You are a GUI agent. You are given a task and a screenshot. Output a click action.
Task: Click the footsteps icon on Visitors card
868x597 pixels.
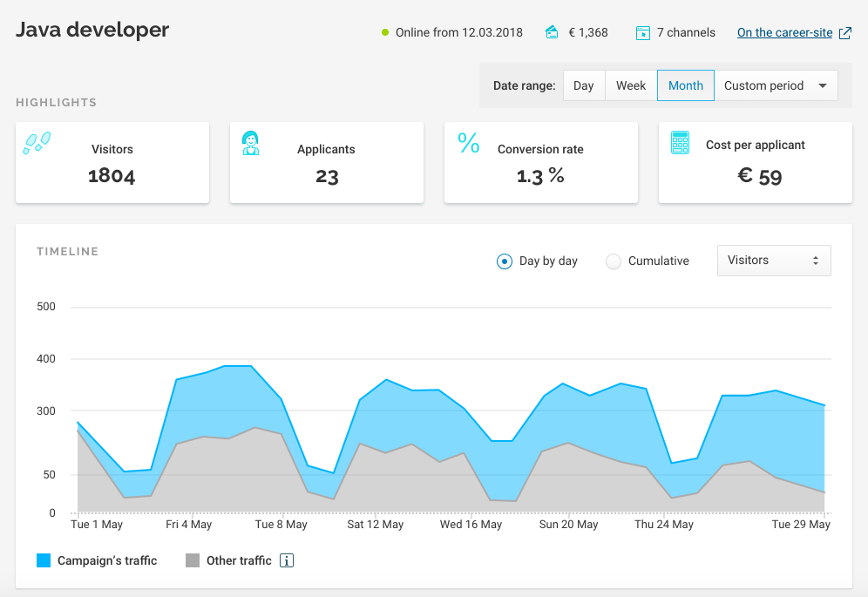(x=37, y=143)
